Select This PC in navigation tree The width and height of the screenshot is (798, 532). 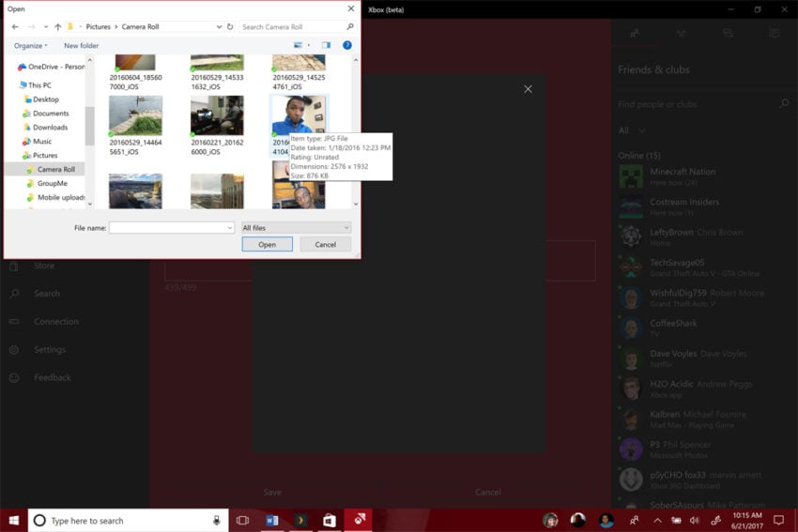(x=35, y=85)
